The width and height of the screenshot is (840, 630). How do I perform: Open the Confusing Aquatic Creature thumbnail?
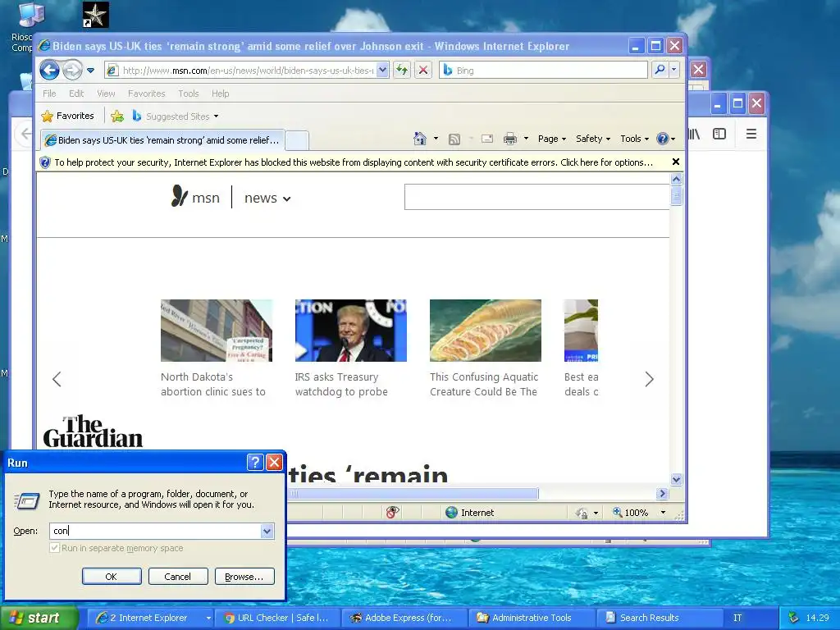pyautogui.click(x=486, y=330)
